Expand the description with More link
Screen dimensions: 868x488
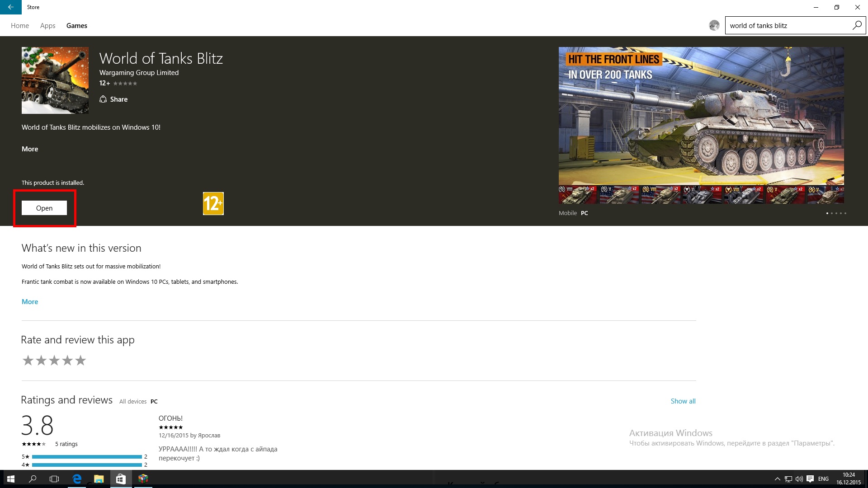(x=30, y=149)
